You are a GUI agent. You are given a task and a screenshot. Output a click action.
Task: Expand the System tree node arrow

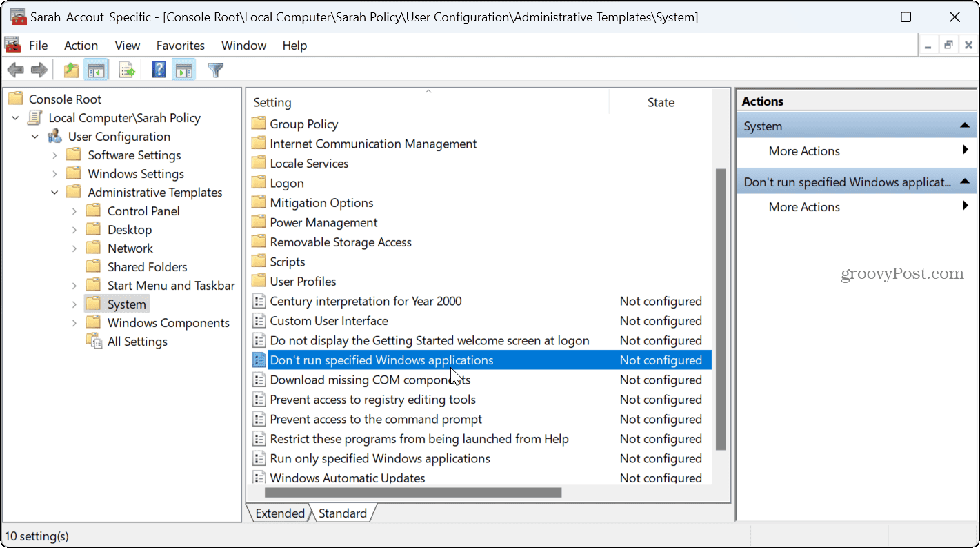[74, 304]
